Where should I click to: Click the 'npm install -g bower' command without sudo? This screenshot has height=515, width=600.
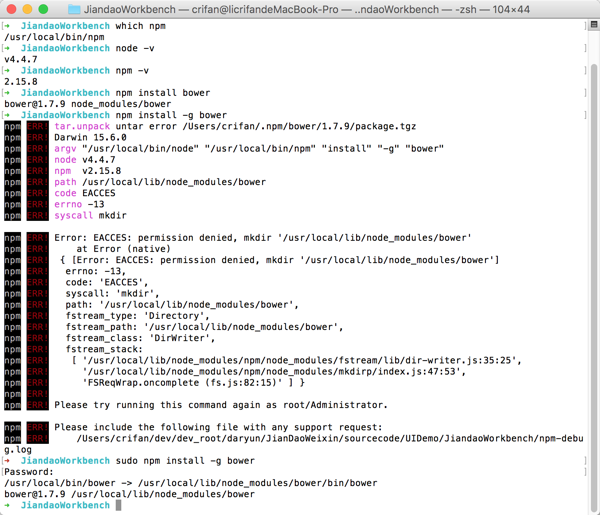point(171,115)
